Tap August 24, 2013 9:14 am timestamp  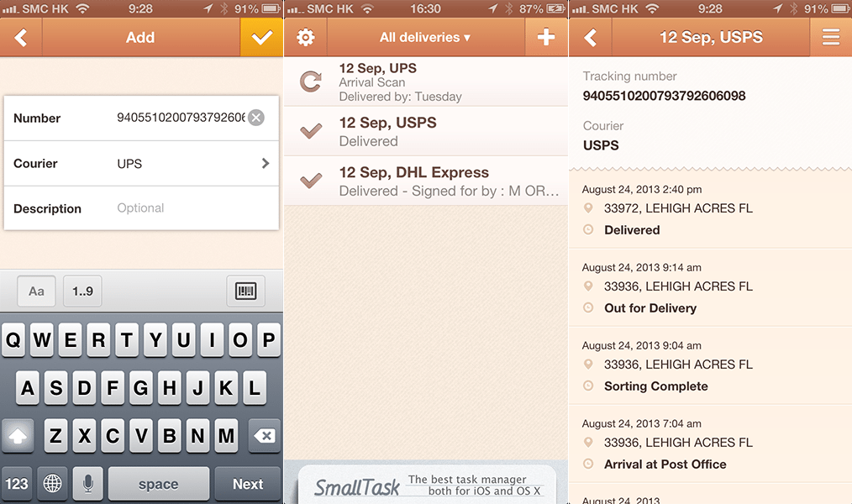click(x=642, y=268)
